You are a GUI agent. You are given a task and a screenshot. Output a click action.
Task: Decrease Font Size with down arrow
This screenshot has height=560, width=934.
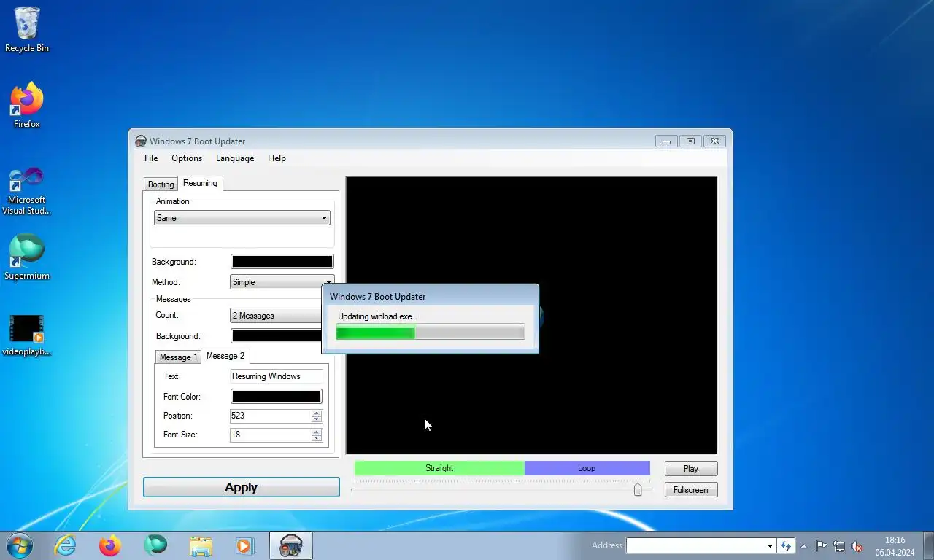[317, 438]
